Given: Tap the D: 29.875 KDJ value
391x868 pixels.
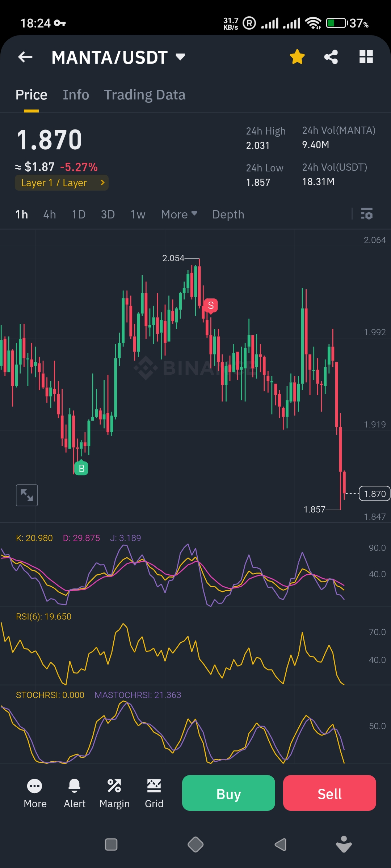Looking at the screenshot, I should tap(81, 538).
